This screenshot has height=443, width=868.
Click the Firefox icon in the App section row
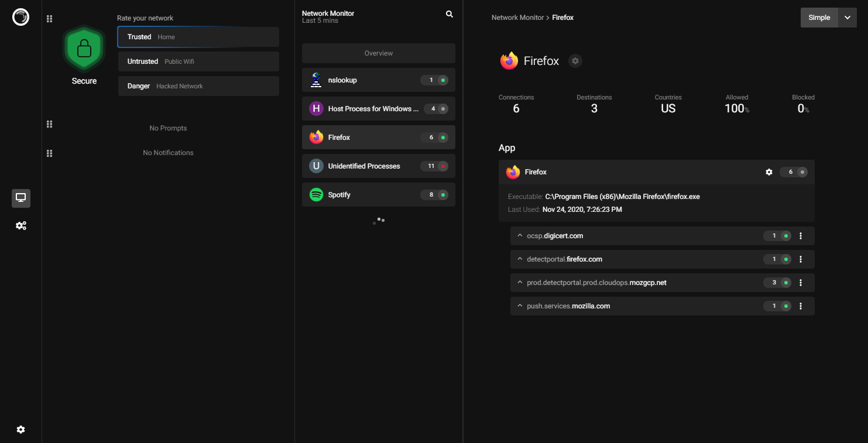pos(513,172)
